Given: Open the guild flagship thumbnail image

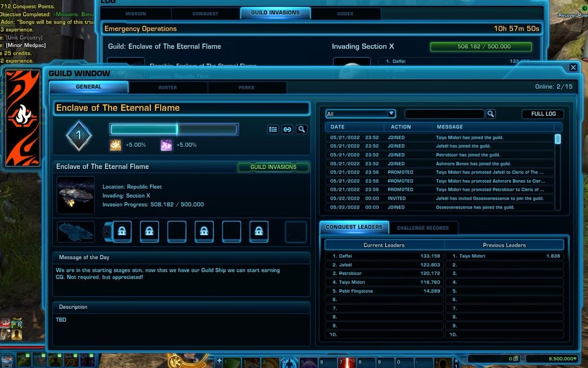Looking at the screenshot, I should pyautogui.click(x=76, y=195).
